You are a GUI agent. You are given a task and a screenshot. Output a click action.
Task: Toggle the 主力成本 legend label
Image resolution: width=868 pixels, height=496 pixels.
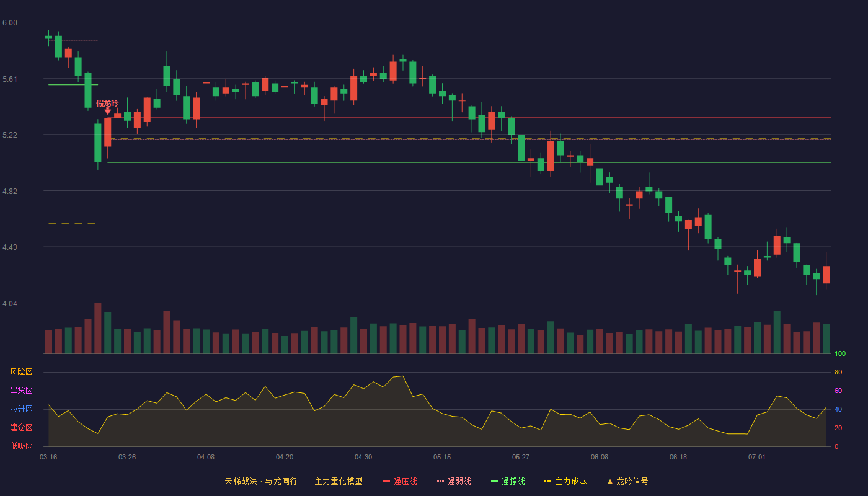coord(570,481)
